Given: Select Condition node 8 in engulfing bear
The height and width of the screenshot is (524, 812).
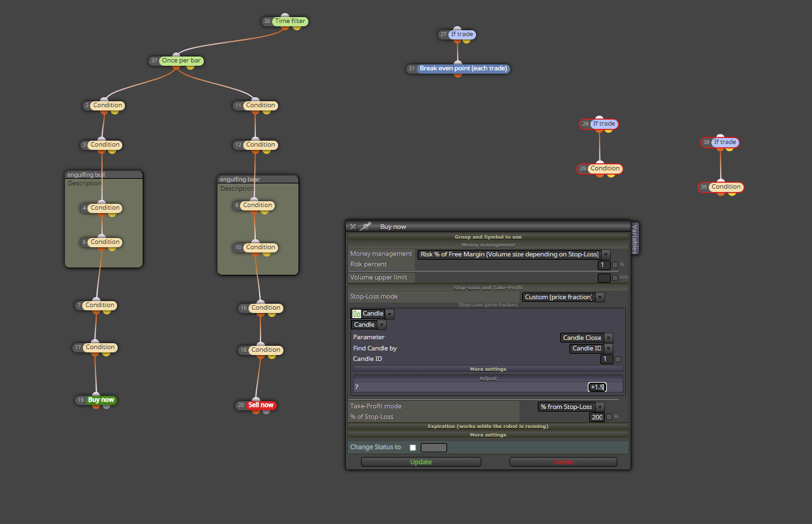Looking at the screenshot, I should coord(258,205).
